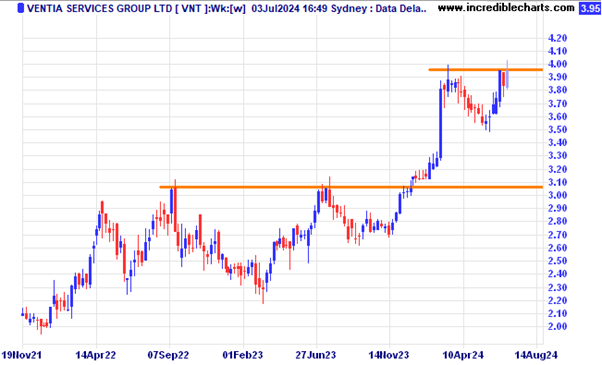This screenshot has width=602, height=365.
Task: Click the 2.10 price axis label
Action: pos(557,314)
